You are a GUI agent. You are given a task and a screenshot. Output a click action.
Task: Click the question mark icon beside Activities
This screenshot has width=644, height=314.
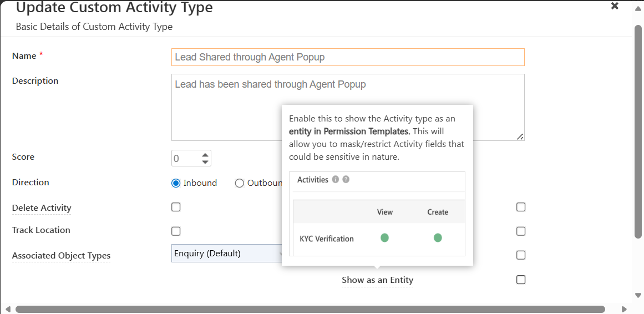pos(346,180)
